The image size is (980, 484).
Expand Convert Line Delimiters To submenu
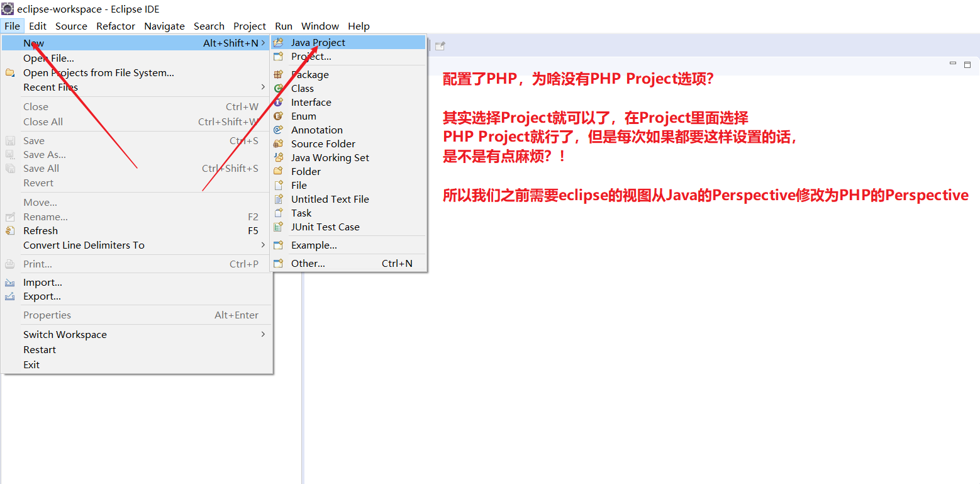coord(263,245)
